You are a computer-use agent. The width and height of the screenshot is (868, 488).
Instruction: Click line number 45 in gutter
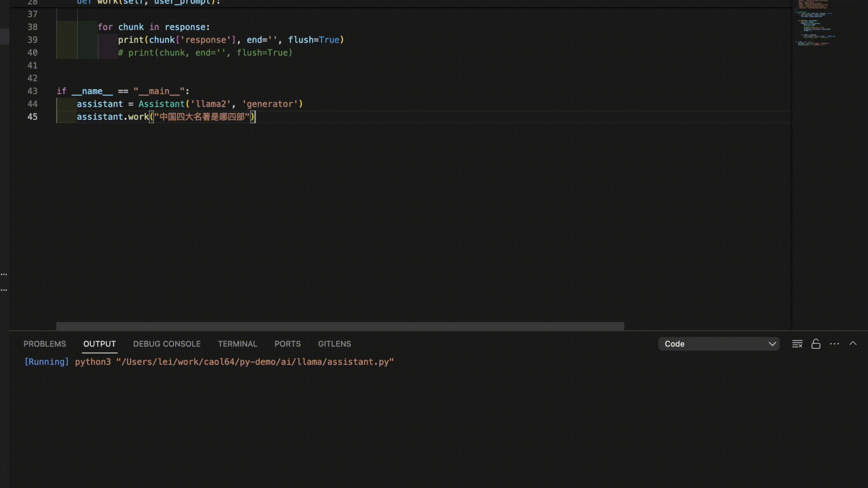pos(32,117)
